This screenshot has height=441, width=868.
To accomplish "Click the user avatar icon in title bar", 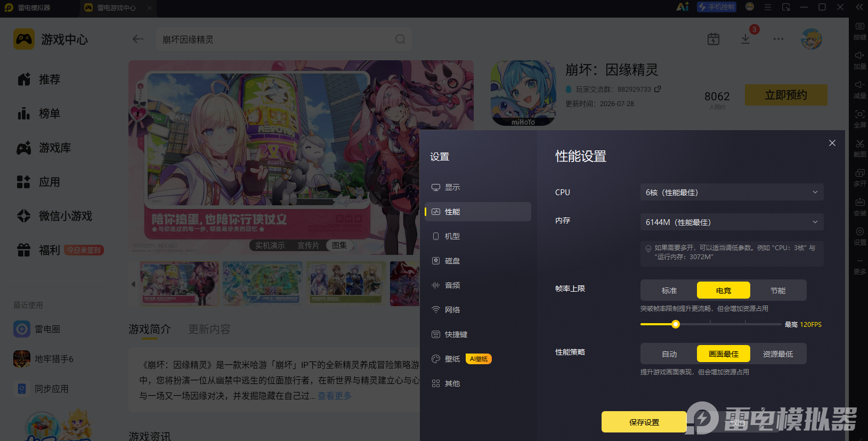I will [x=750, y=7].
